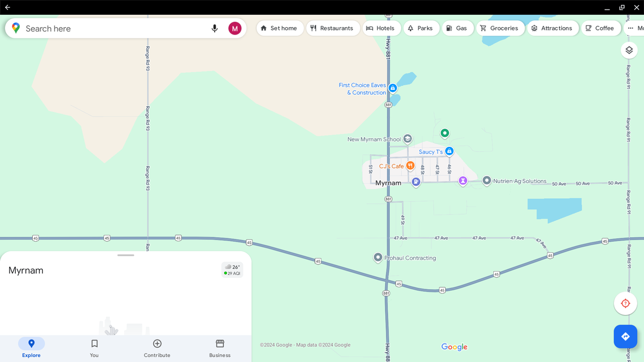644x362 pixels.
Task: Click the Google Maps logo pin
Action: 16,28
